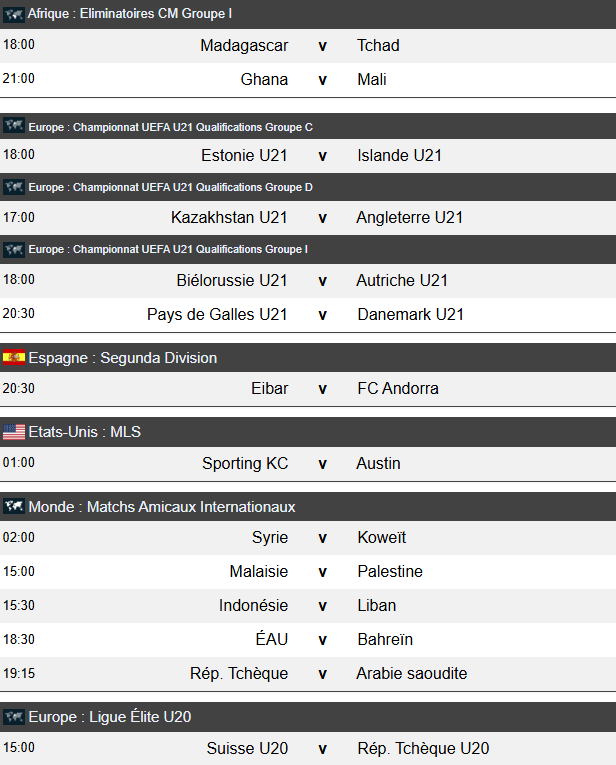Click world icon next to U21 Groupe D
The height and width of the screenshot is (765, 616).
tap(14, 187)
